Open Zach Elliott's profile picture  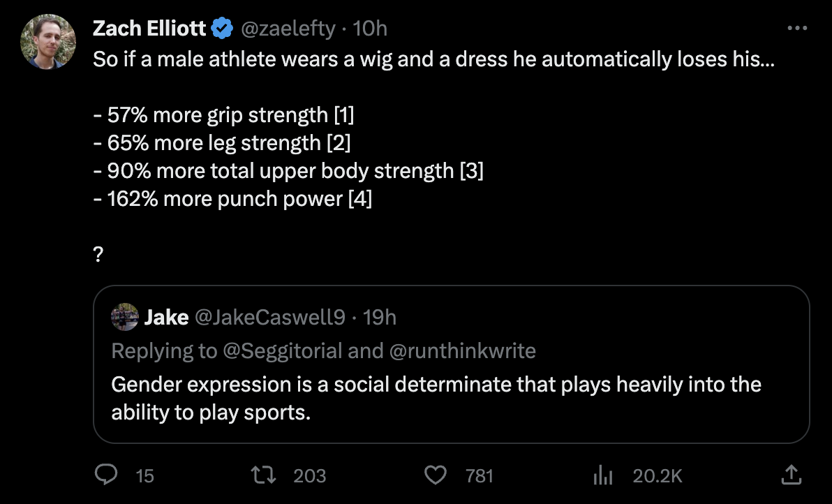click(x=48, y=42)
